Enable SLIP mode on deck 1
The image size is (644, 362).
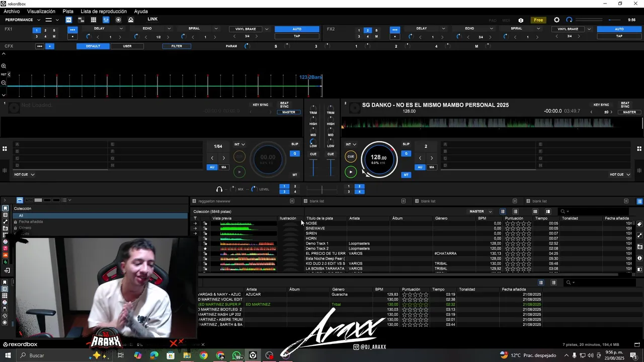point(295,144)
